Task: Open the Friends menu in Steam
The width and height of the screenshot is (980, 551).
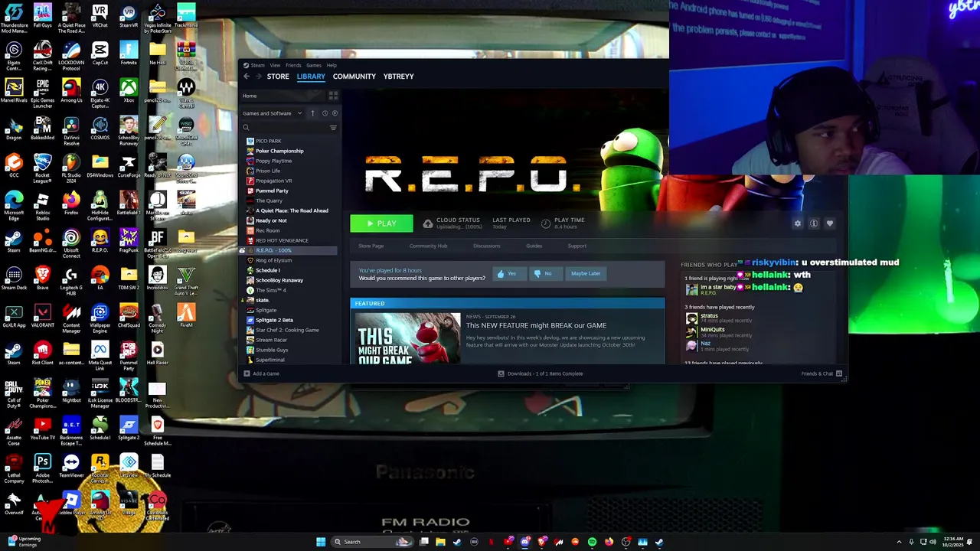Action: point(293,65)
